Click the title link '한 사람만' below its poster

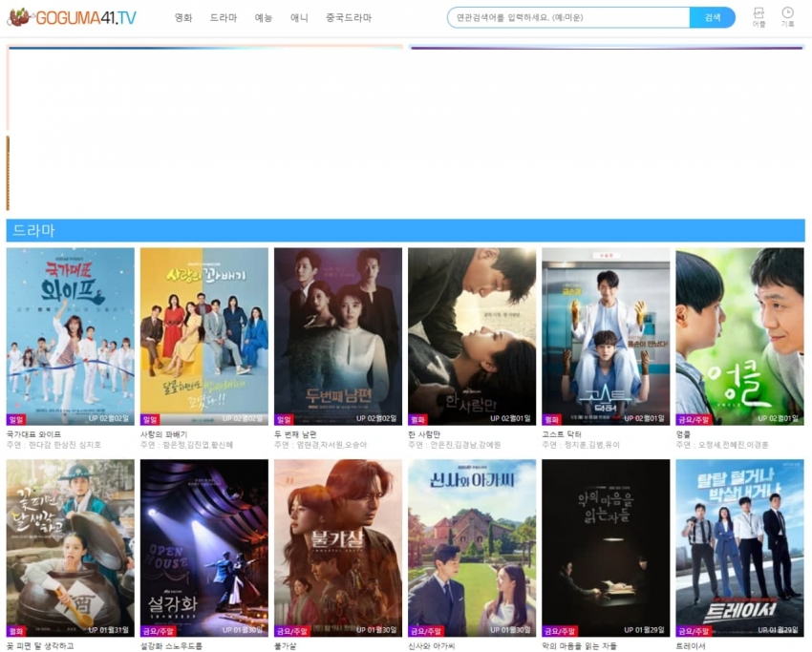(424, 434)
